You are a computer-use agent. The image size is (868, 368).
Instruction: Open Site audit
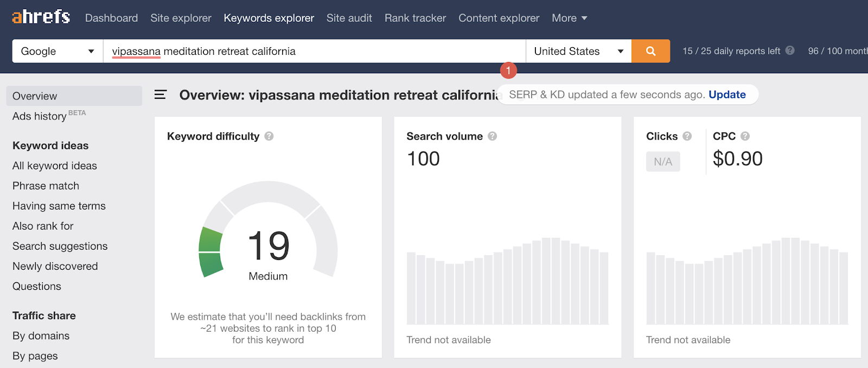(x=349, y=18)
